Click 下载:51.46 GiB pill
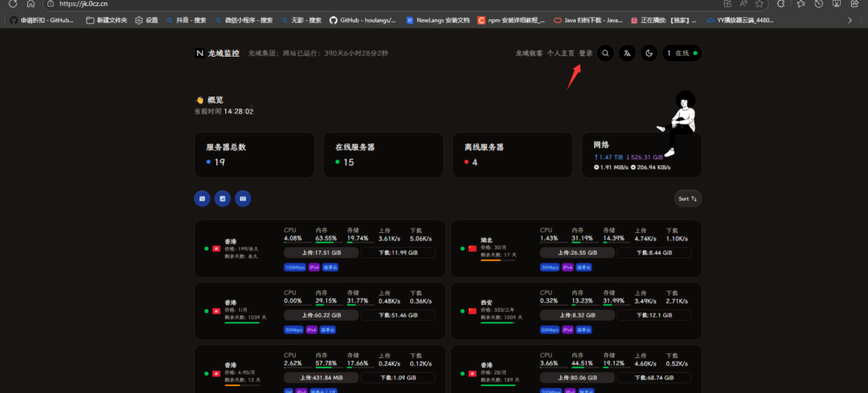Viewport: 868px width, 393px height. [398, 316]
